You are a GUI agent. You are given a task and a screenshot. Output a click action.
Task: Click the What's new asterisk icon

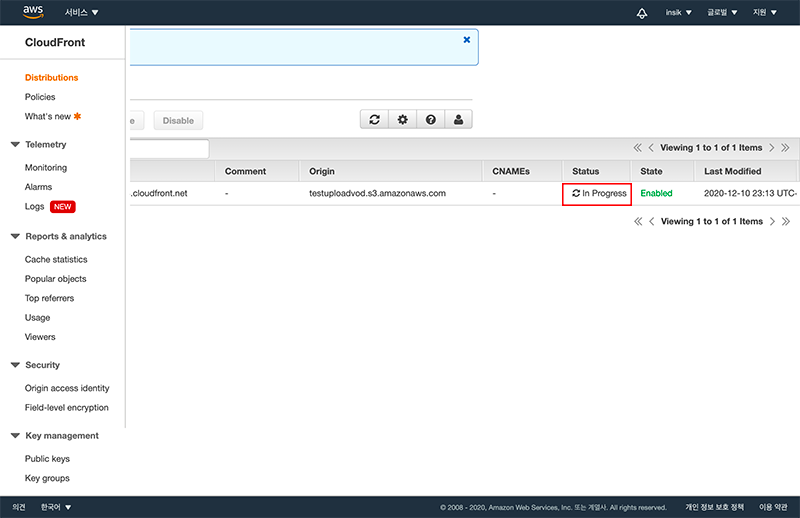click(77, 116)
